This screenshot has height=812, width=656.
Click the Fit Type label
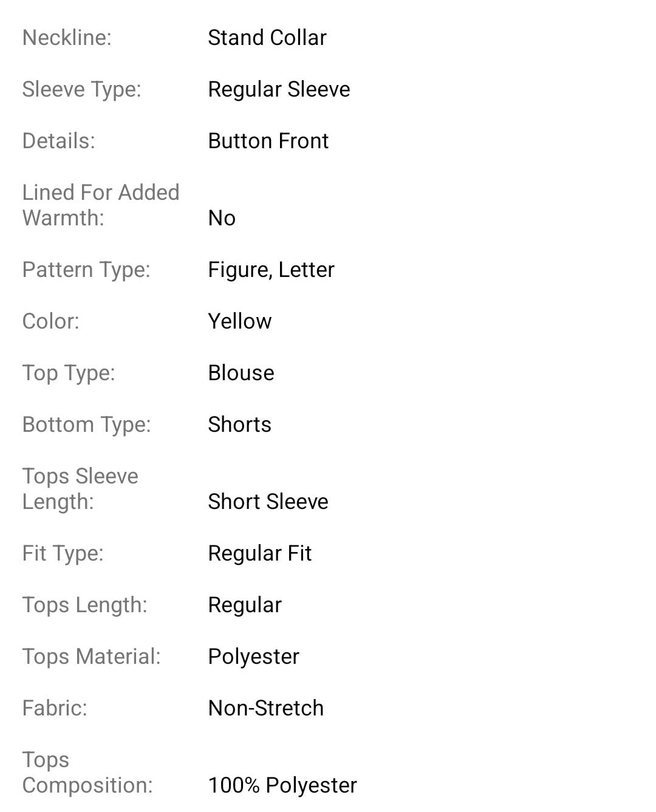(x=63, y=553)
